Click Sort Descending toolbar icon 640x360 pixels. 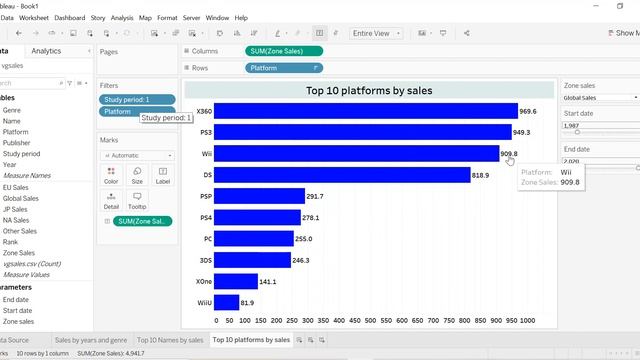[x=254, y=33]
